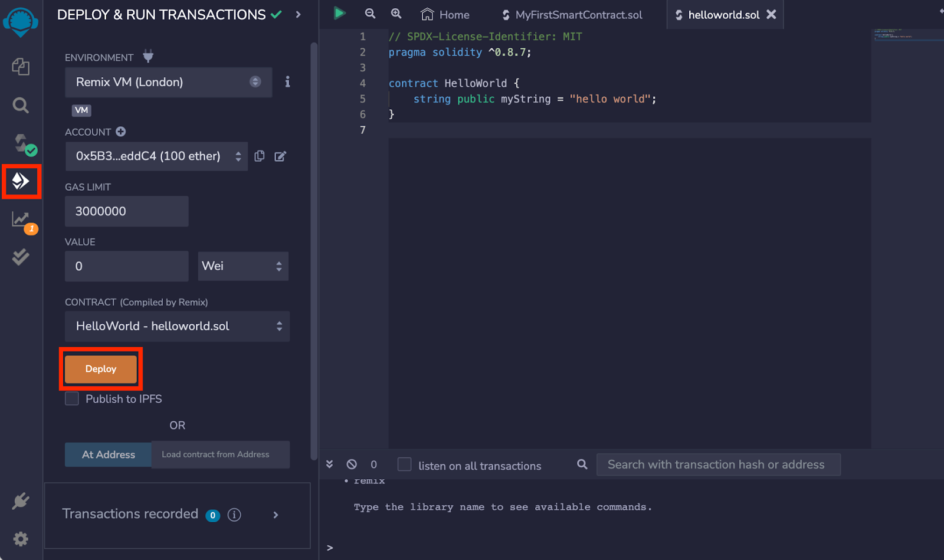Clear the terminal console output
The image size is (944, 560).
[352, 464]
